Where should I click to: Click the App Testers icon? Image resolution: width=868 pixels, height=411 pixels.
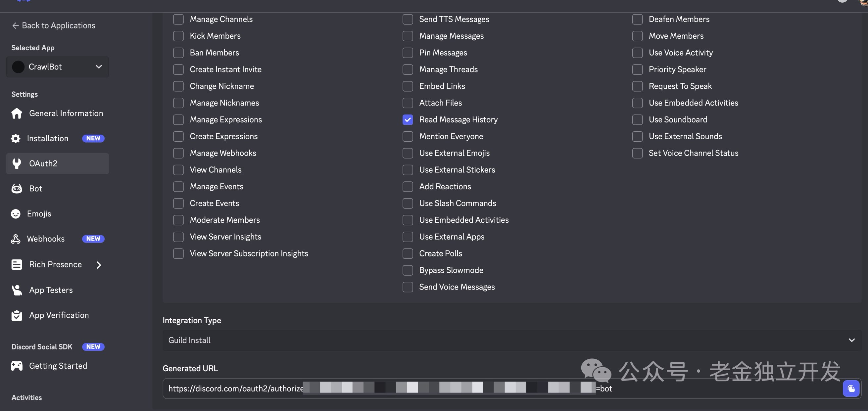[17, 290]
